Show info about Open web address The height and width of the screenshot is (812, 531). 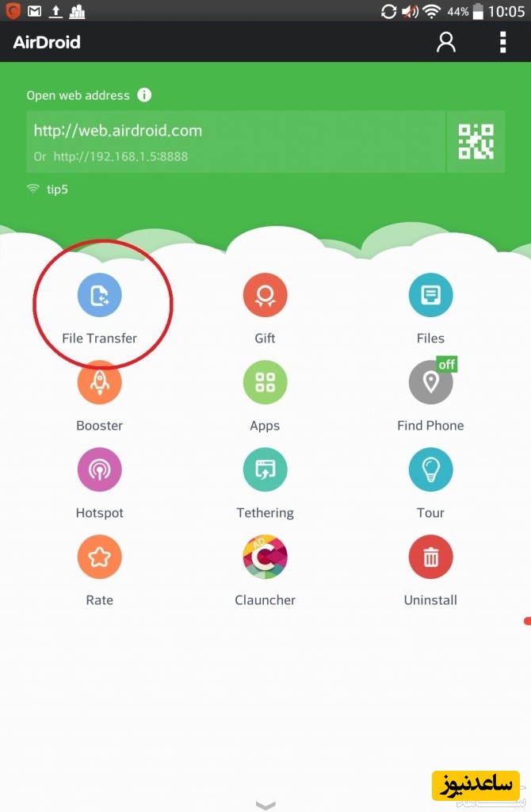144,95
